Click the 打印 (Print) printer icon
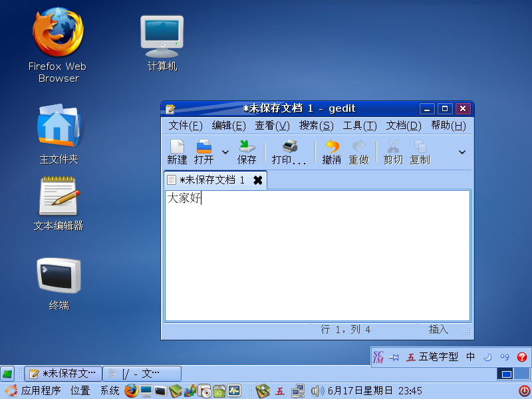 [x=289, y=152]
